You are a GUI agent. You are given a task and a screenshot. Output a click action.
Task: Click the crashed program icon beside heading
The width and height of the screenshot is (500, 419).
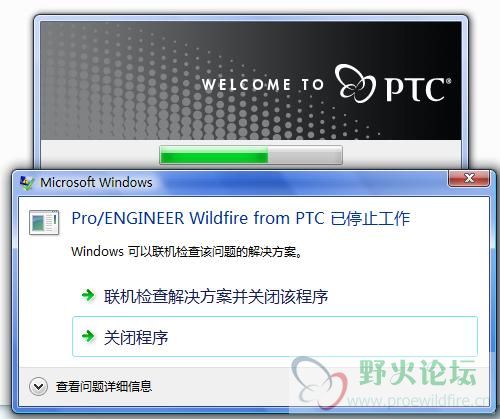pyautogui.click(x=44, y=222)
